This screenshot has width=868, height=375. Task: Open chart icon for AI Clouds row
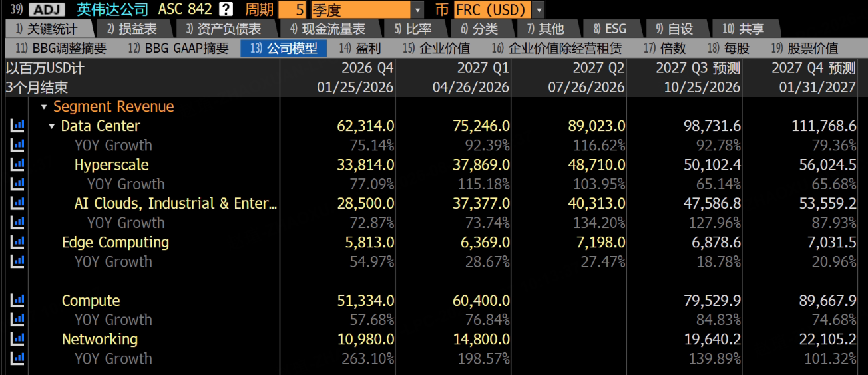tap(17, 203)
